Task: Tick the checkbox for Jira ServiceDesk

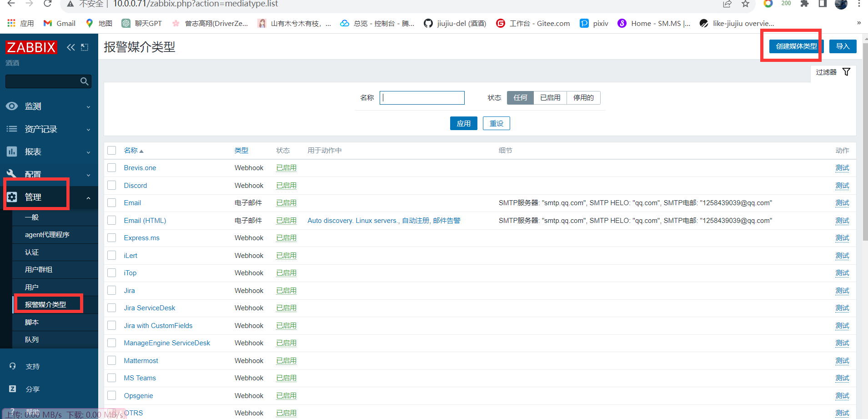Action: pos(112,308)
